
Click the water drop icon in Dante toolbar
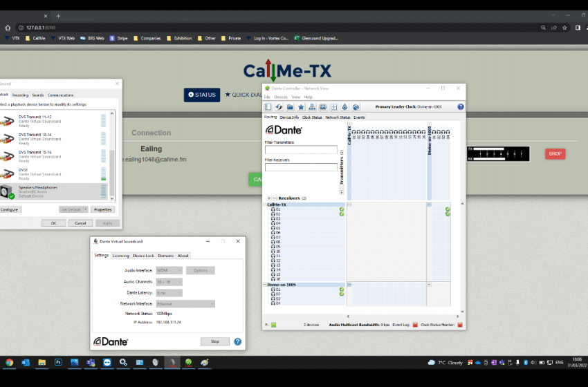coord(344,107)
